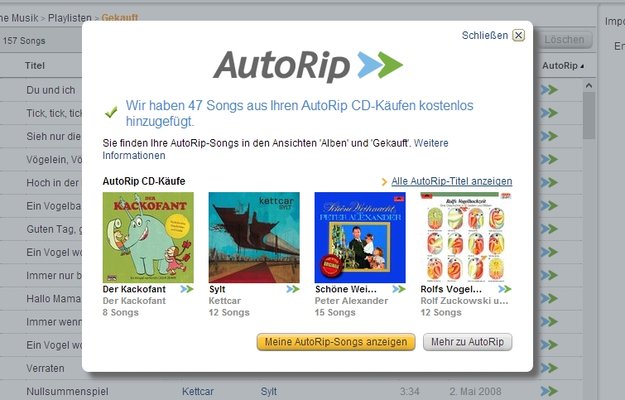The width and height of the screenshot is (625, 400).
Task: Click the large AutoRip logo arrows
Action: pos(380,65)
